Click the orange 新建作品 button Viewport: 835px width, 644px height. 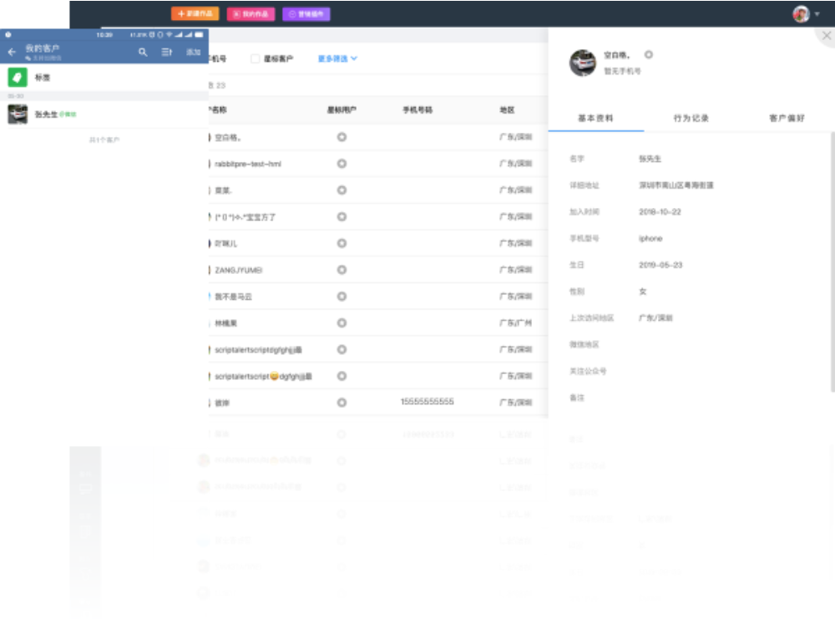tap(195, 14)
